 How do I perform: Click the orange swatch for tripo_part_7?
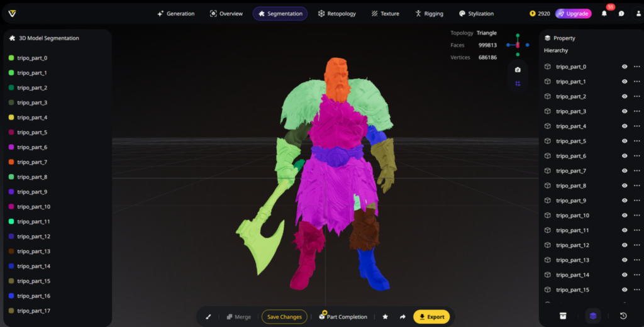click(x=11, y=162)
